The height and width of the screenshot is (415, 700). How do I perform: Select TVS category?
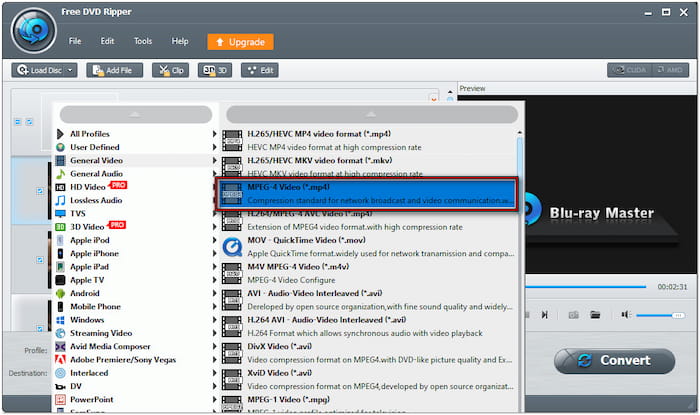point(136,213)
